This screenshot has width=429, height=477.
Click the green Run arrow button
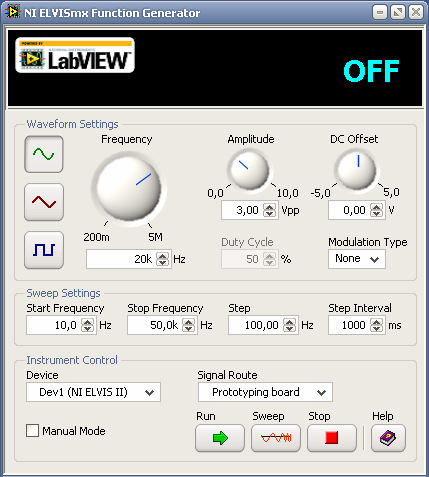pyautogui.click(x=220, y=438)
